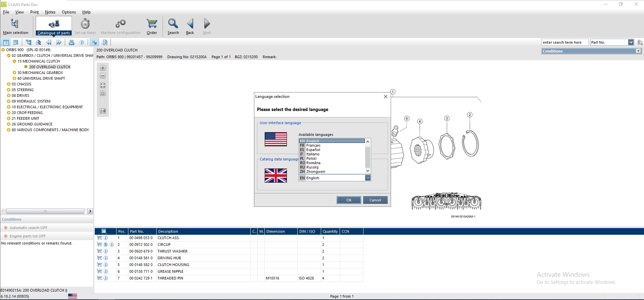Go to previous page with double left arrows
The width and height of the screenshot is (644, 300).
coord(49,42)
